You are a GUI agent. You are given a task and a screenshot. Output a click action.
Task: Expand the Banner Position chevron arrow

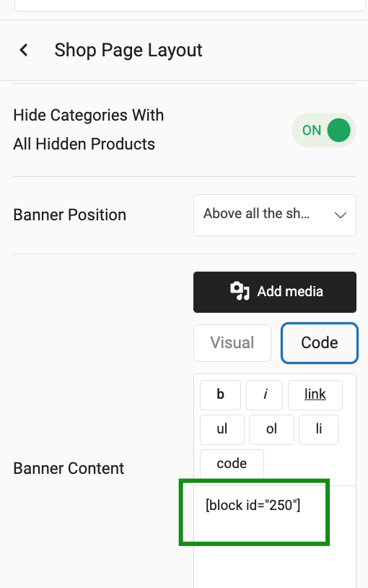coord(341,215)
